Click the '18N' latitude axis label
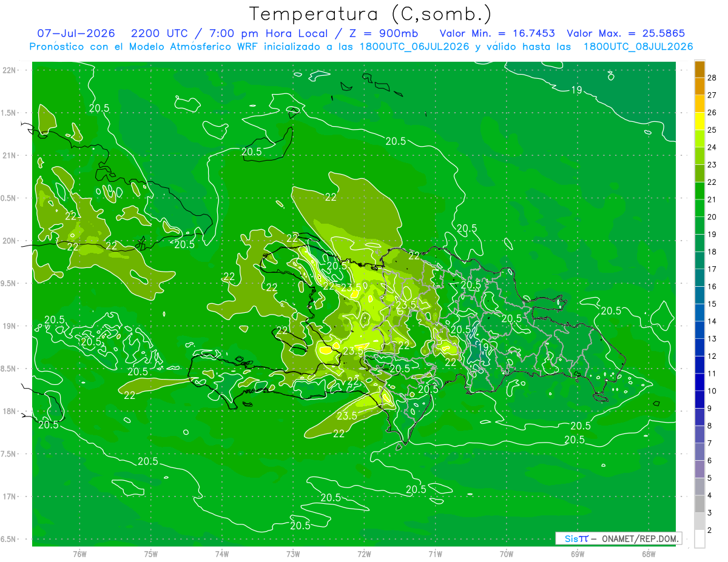Viewport: 728px width, 562px height. tap(10, 412)
